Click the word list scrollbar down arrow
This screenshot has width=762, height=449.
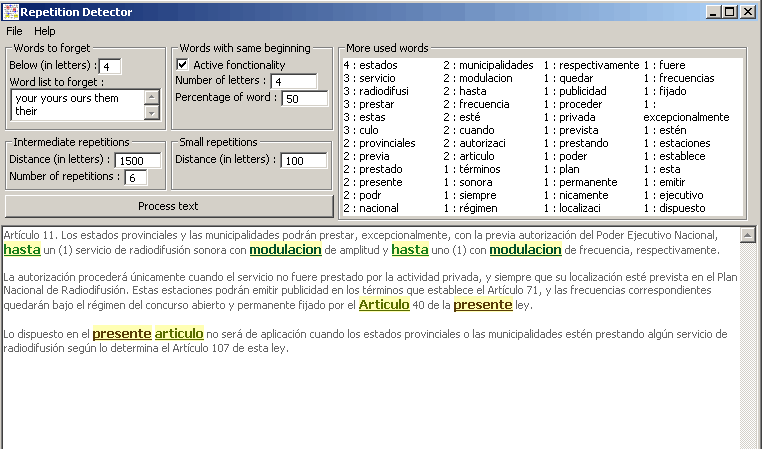tap(152, 113)
